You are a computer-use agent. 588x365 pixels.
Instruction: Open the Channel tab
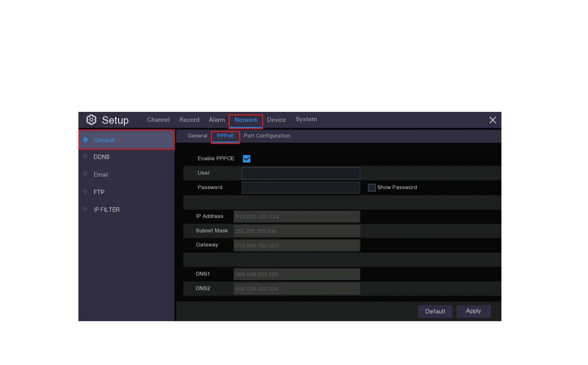tap(158, 120)
